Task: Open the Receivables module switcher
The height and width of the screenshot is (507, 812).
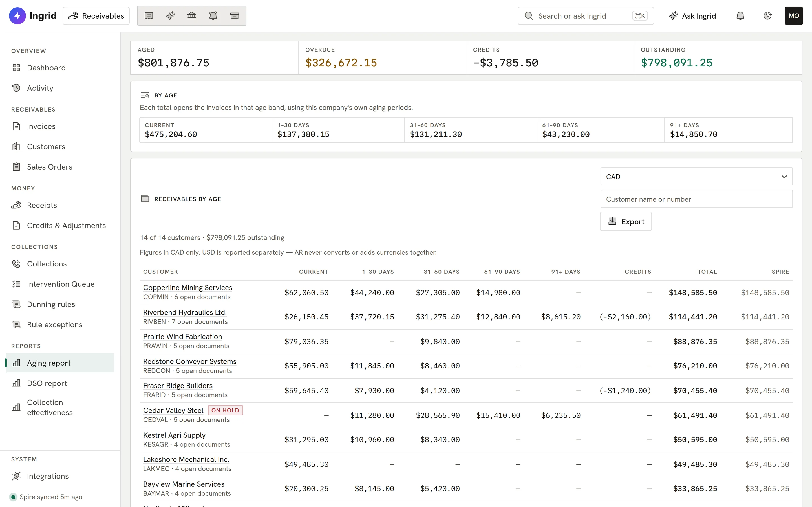Action: [96, 16]
